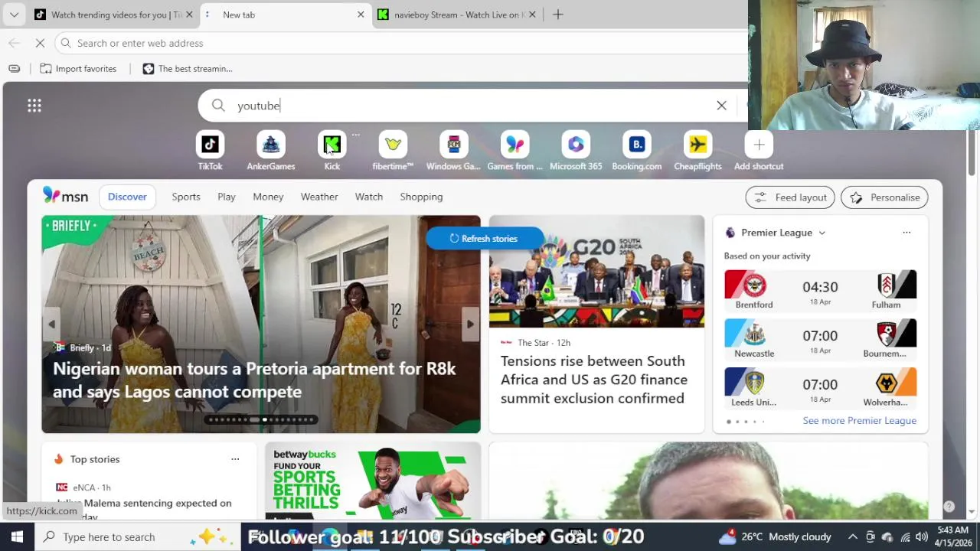Show hidden system tray icons
This screenshot has height=551, width=980.
click(852, 536)
